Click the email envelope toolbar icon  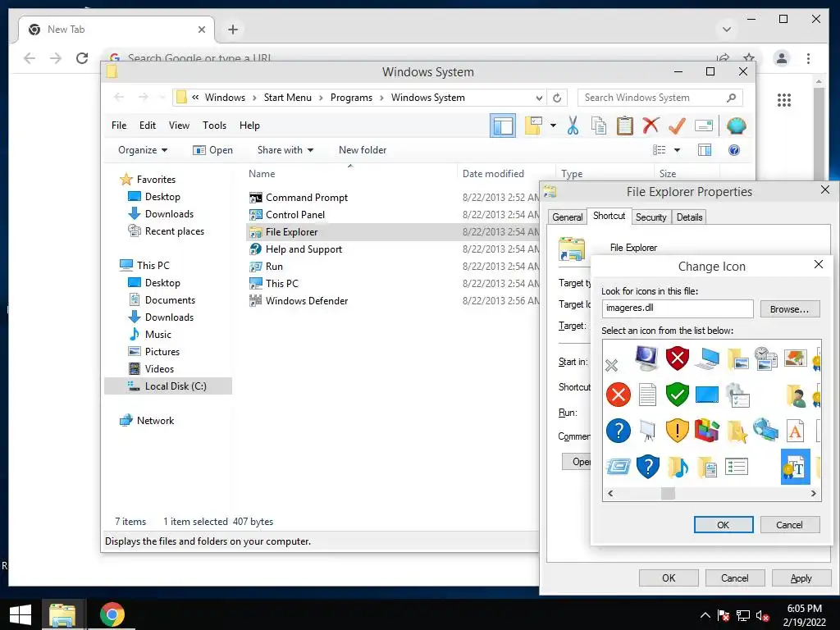click(x=703, y=126)
